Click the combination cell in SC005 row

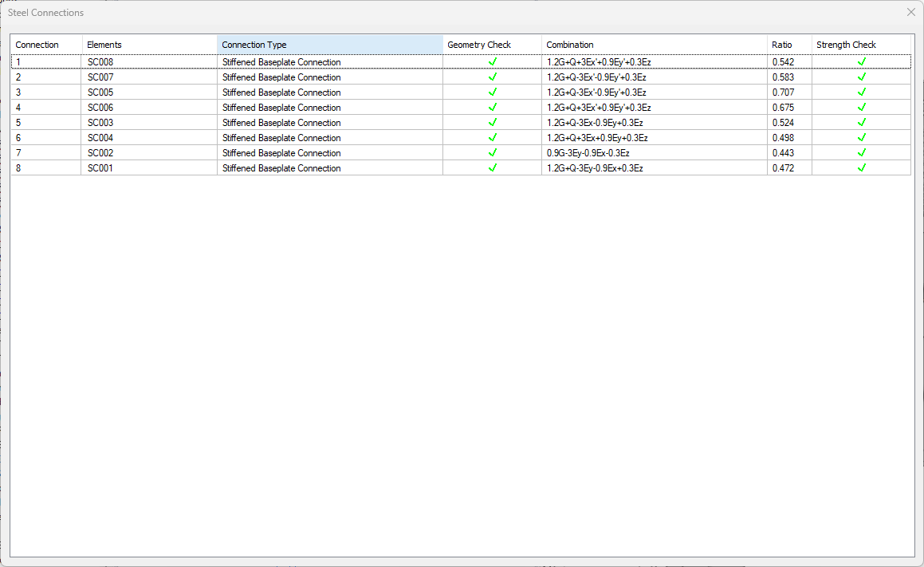pyautogui.click(x=654, y=93)
